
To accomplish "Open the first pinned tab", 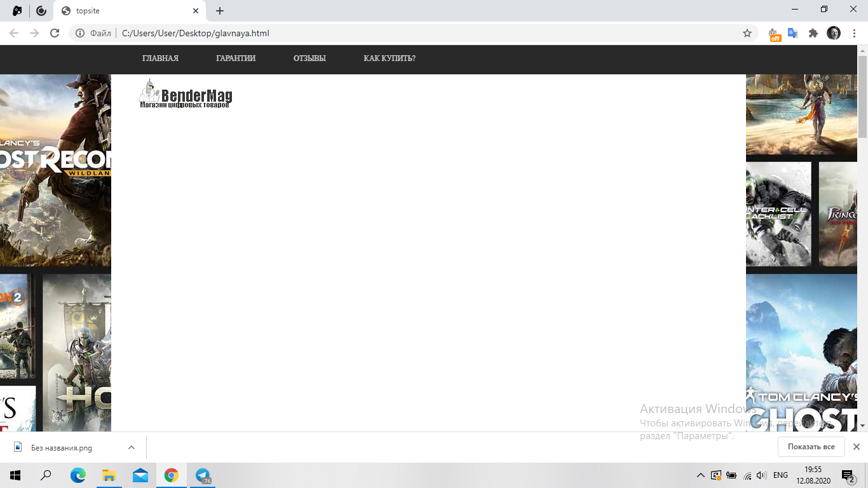I will (17, 11).
